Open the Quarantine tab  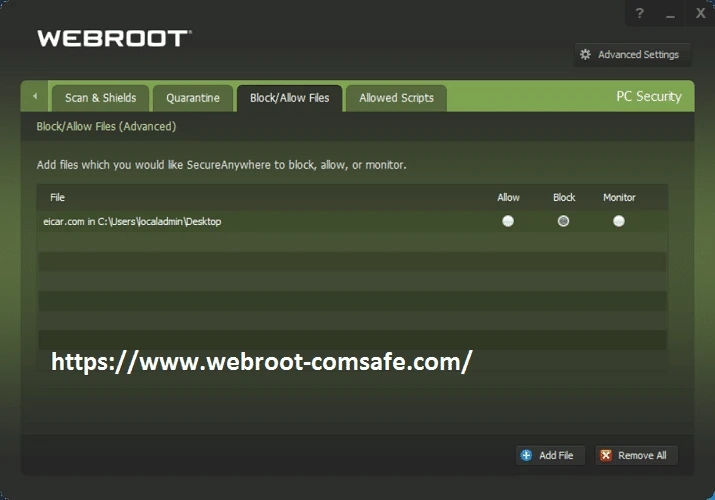coord(193,98)
